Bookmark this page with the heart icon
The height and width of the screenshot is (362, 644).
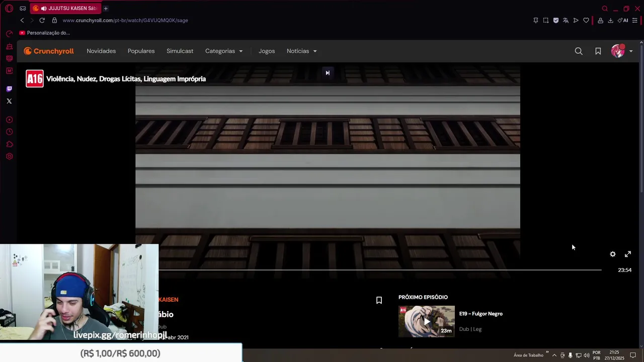[x=586, y=20]
